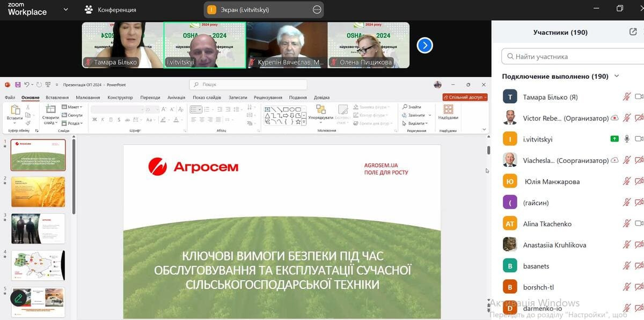
Task: Toggle microphone icon next to i.vitvitskyi
Action: (626, 139)
